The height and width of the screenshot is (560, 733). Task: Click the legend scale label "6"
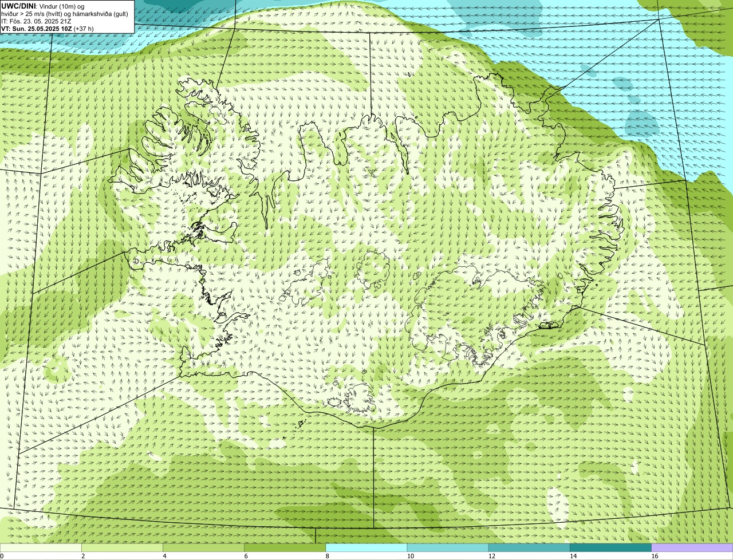[246, 556]
